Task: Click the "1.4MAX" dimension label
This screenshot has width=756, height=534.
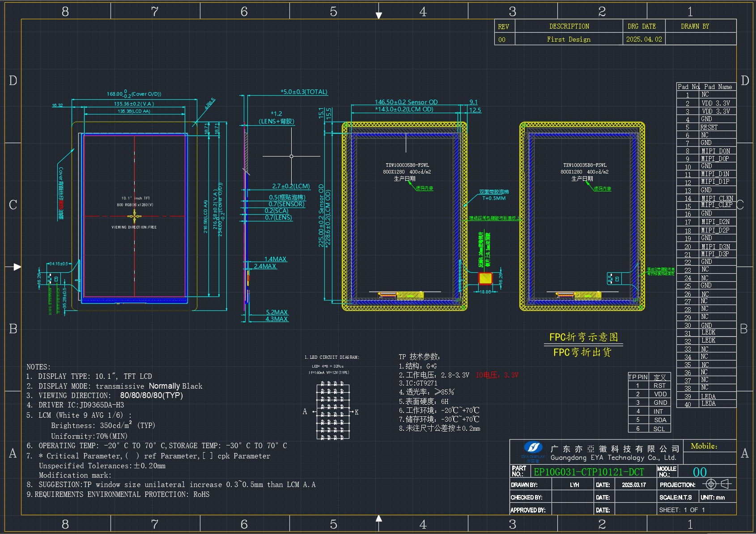Action: (275, 259)
